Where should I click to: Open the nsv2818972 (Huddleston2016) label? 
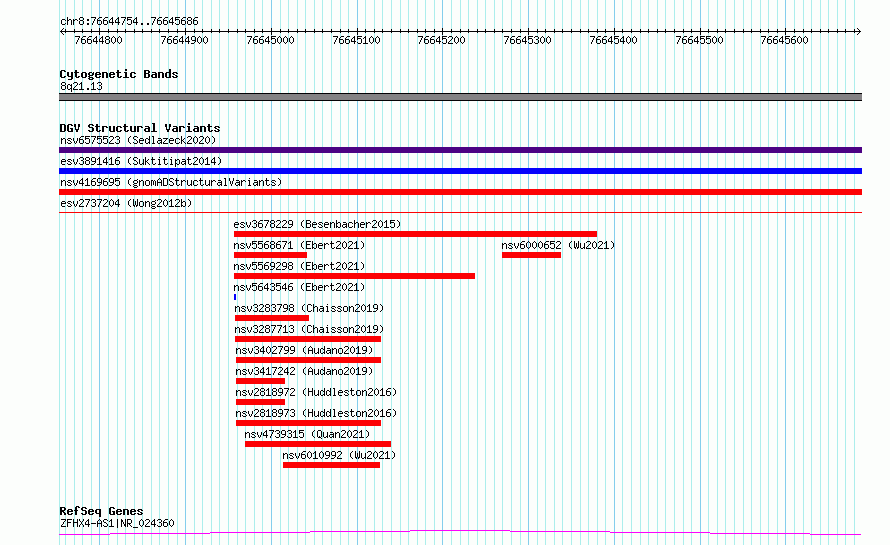coord(316,392)
